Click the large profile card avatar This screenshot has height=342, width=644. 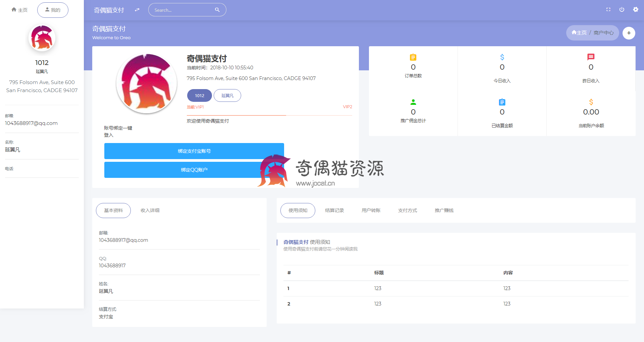coord(147,83)
